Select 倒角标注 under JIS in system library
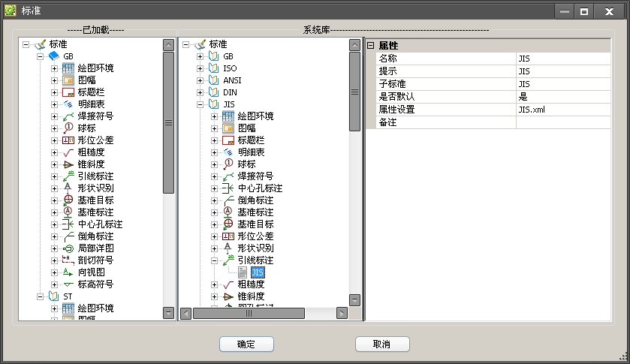The height and width of the screenshot is (364, 630). pos(255,200)
